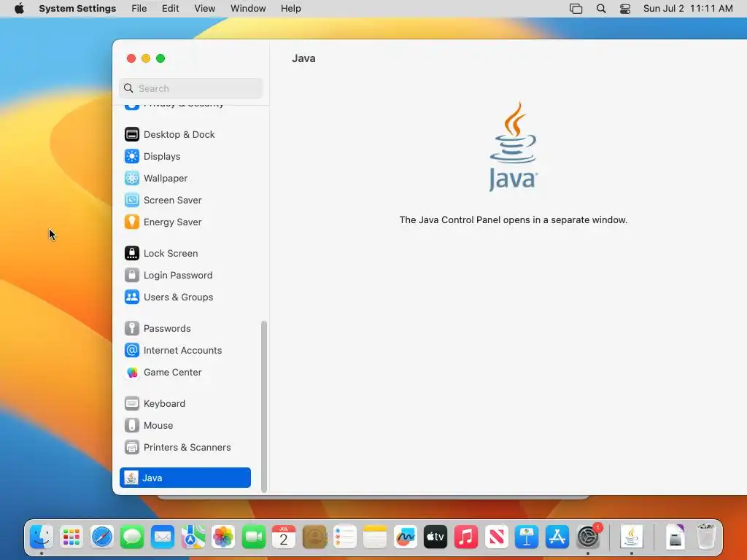Open the Edit menu
Viewport: 747px width, 560px height.
[171, 9]
